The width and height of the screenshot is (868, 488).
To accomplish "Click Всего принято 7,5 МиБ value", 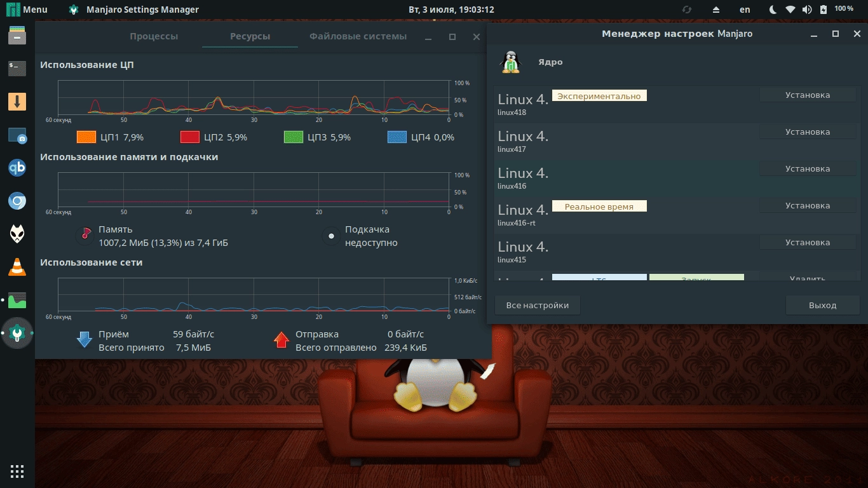I will (193, 348).
